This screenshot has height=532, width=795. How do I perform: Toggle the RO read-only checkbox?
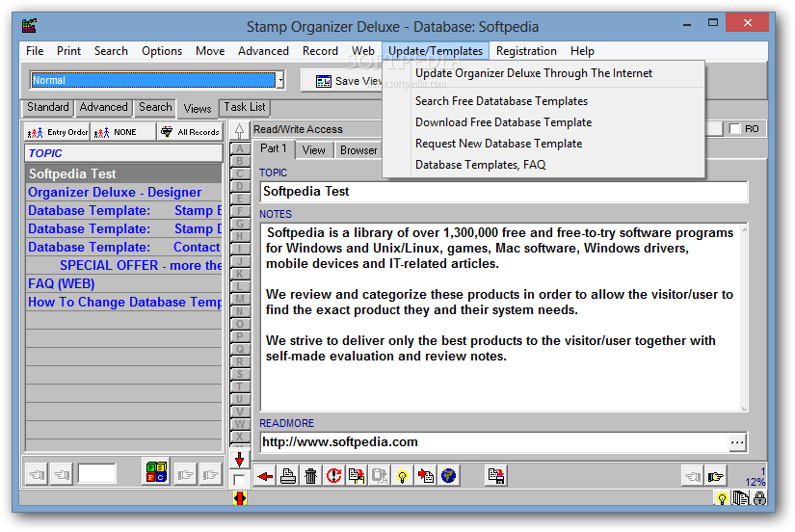pos(734,129)
